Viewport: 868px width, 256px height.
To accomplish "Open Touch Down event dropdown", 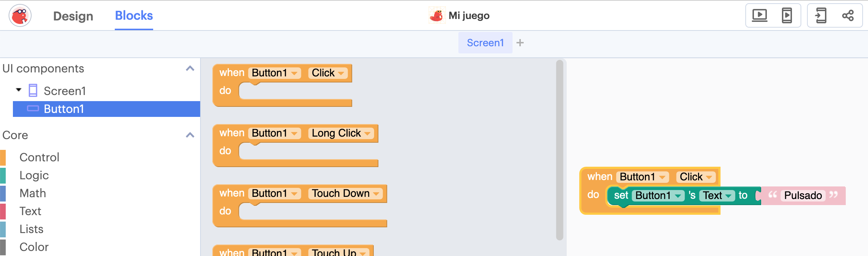I will pos(376,194).
